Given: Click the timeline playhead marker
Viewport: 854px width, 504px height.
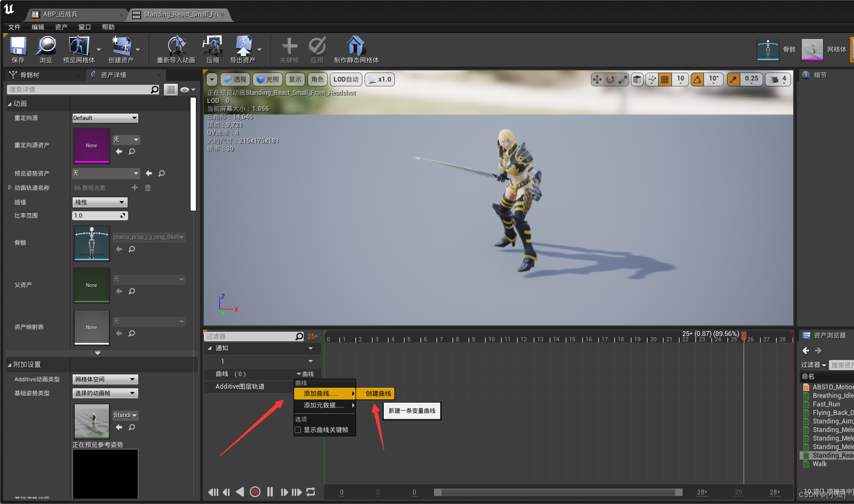Looking at the screenshot, I should [744, 336].
